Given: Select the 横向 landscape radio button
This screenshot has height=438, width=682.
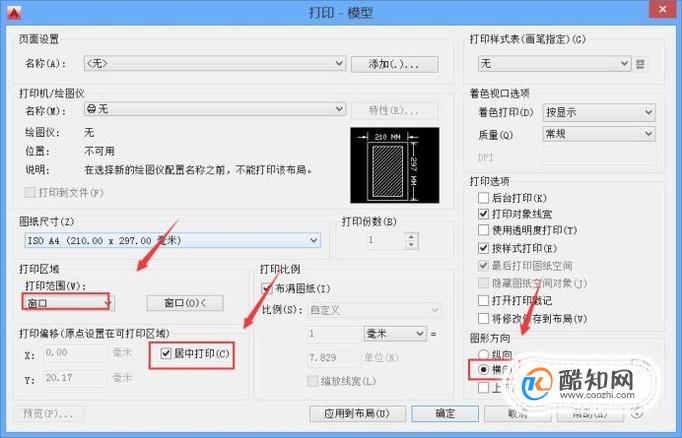Looking at the screenshot, I should coord(483,370).
